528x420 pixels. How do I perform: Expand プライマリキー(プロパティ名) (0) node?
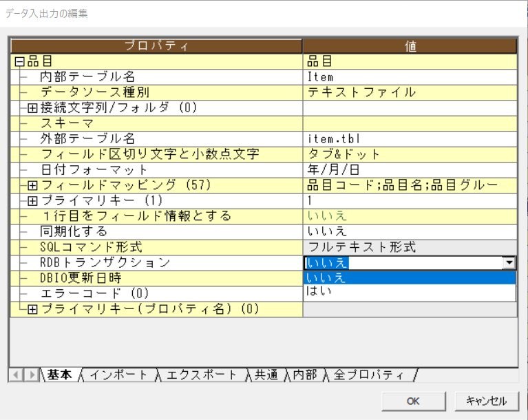tap(32, 309)
